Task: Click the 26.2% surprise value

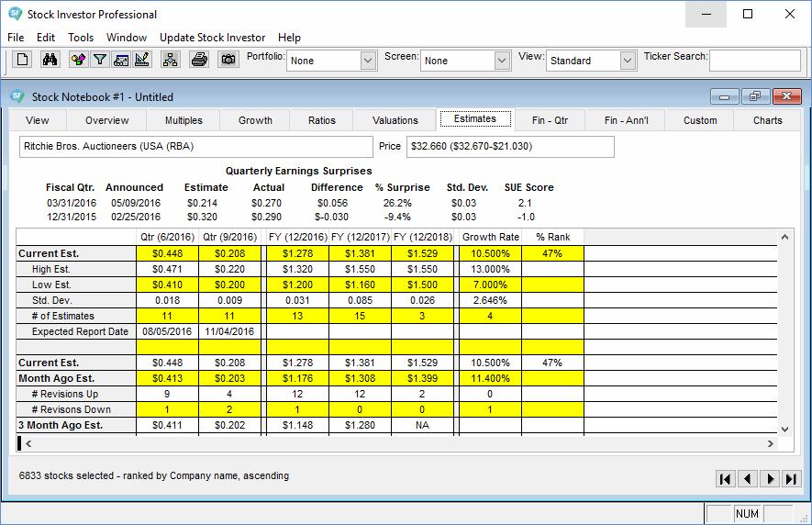Action: [397, 203]
